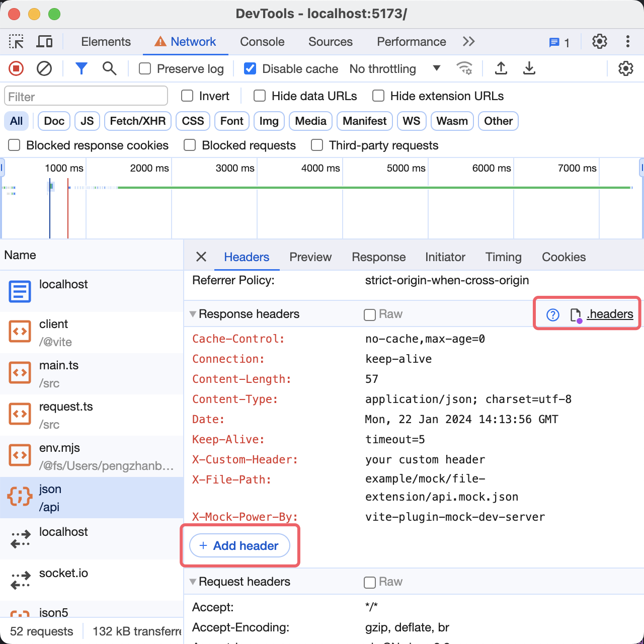Click the export HAR download icon
Image resolution: width=644 pixels, height=644 pixels.
529,68
